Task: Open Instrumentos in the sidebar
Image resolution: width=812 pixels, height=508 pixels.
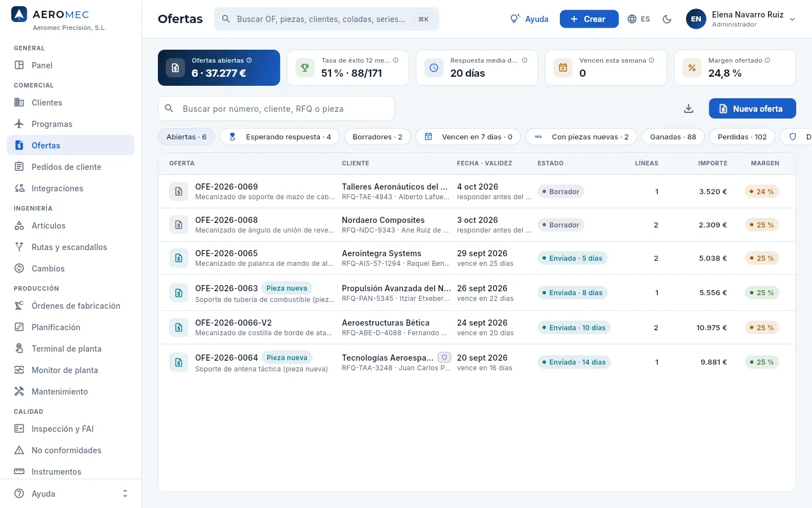Action: 70,472
